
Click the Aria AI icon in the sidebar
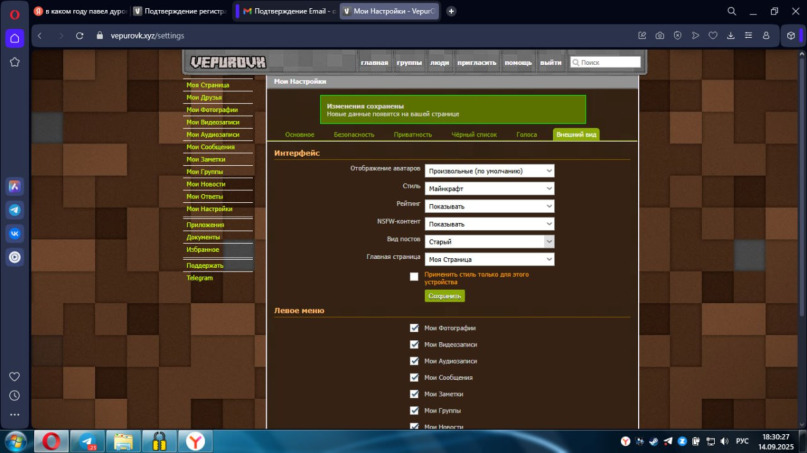pos(15,186)
